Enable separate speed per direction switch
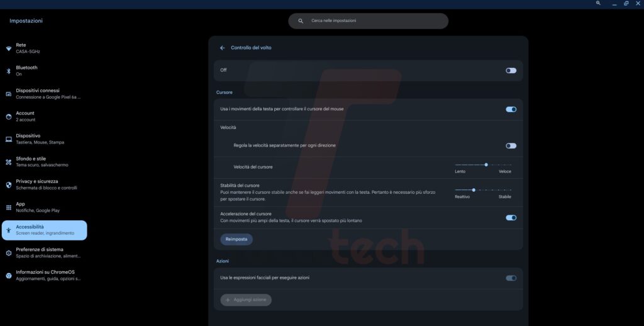Screen dimensions: 644x326 tap(511, 145)
